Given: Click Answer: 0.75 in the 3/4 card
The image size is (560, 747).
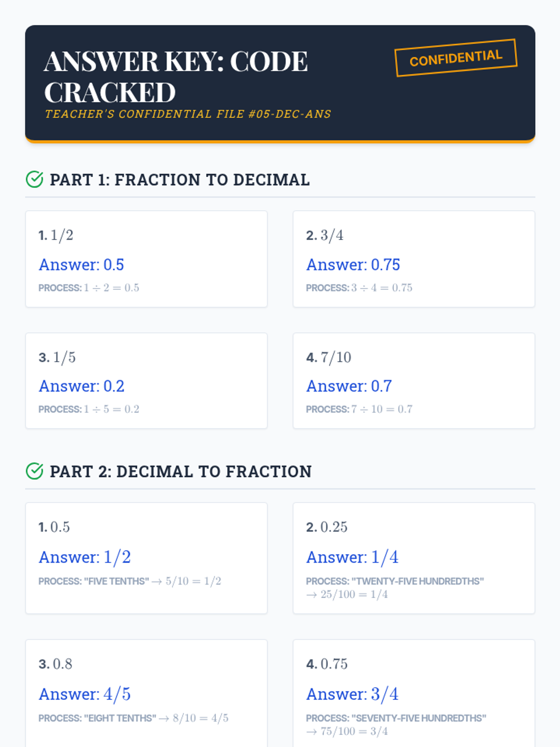Looking at the screenshot, I should pos(353,265).
